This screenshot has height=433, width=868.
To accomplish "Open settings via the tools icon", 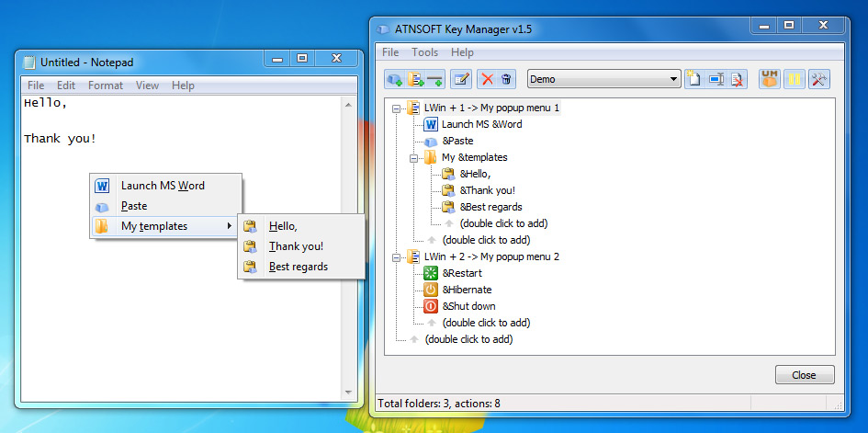I will (x=818, y=79).
